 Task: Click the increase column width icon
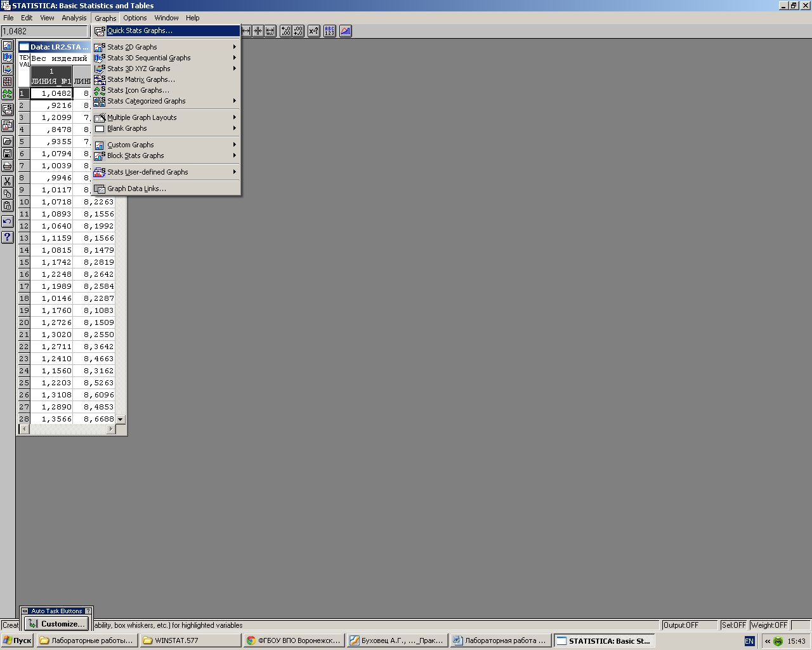246,30
